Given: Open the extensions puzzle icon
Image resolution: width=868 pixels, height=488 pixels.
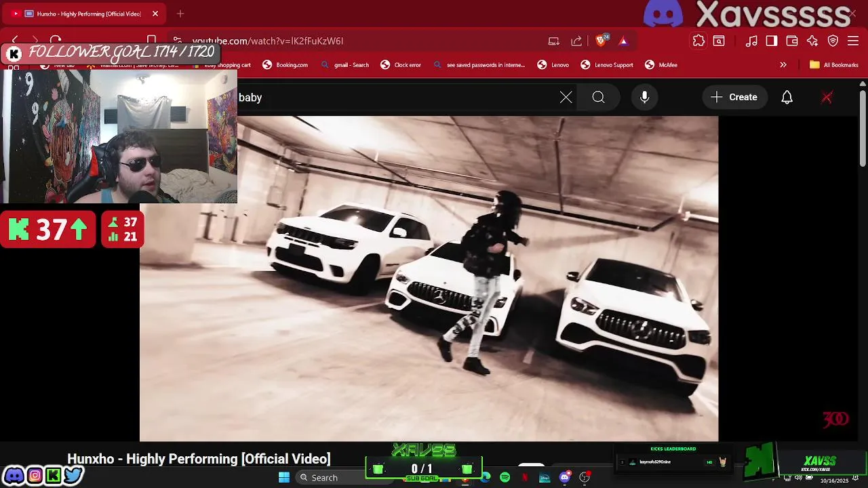Looking at the screenshot, I should pyautogui.click(x=698, y=41).
